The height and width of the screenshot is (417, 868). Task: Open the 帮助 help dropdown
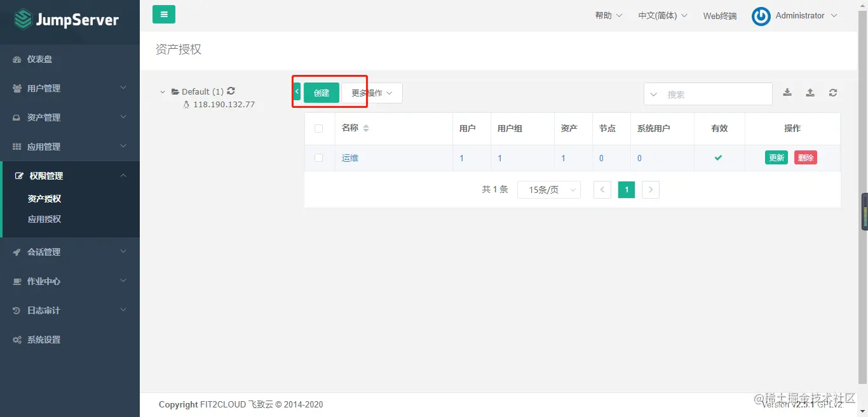click(608, 16)
